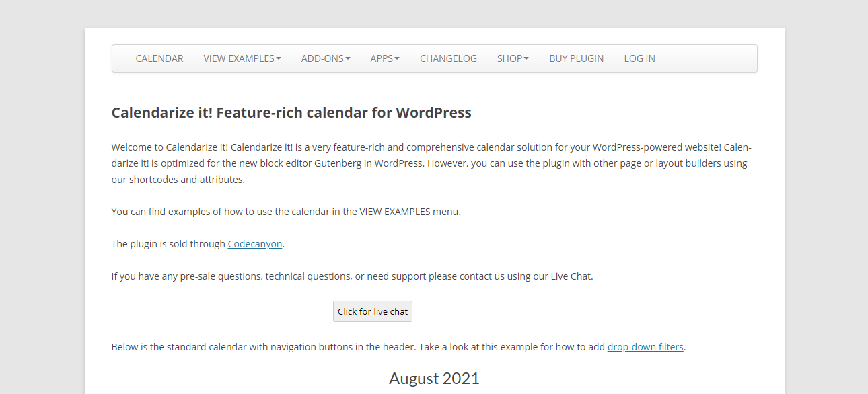Expand the caret next to ADD-ONS
This screenshot has width=868, height=394.
point(348,58)
